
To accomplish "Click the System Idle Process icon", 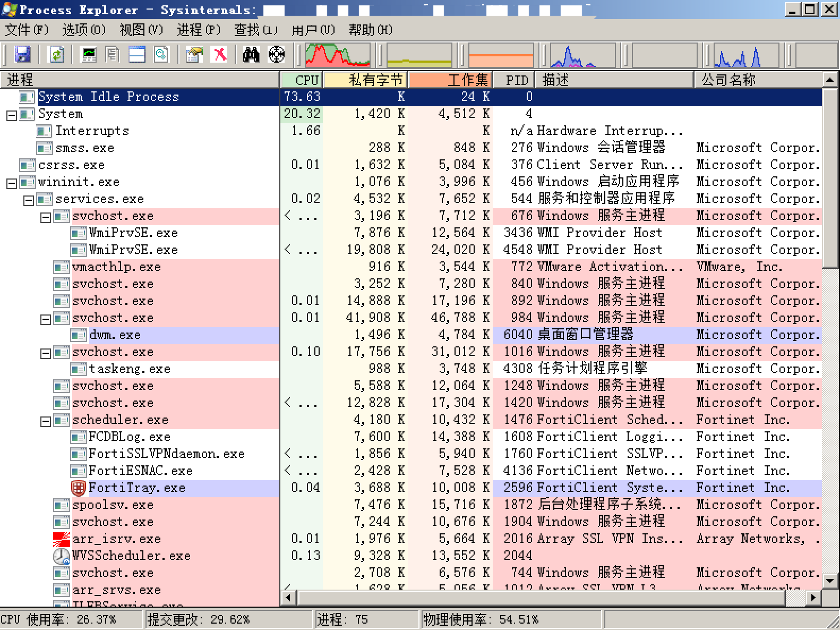I will point(28,97).
